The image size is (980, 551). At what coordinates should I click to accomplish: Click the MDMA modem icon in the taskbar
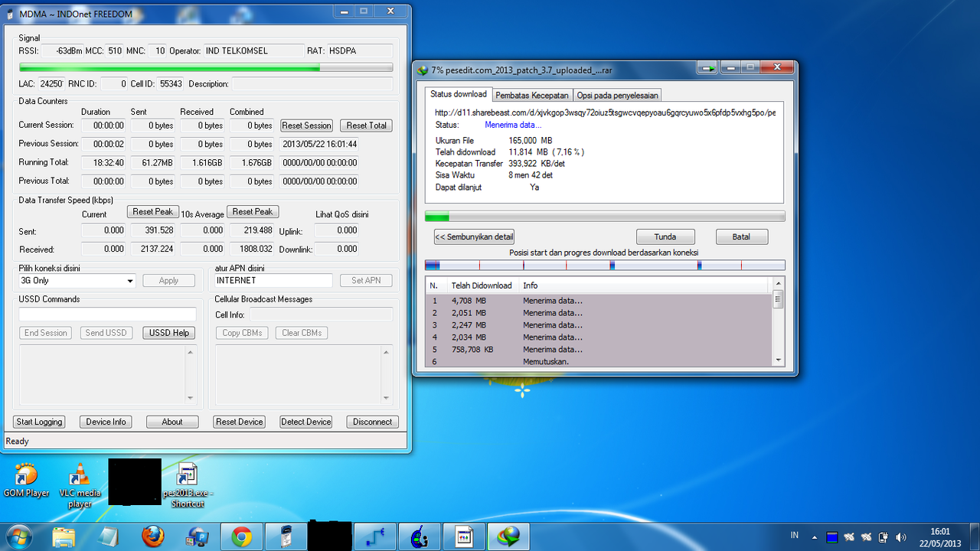pos(286,537)
